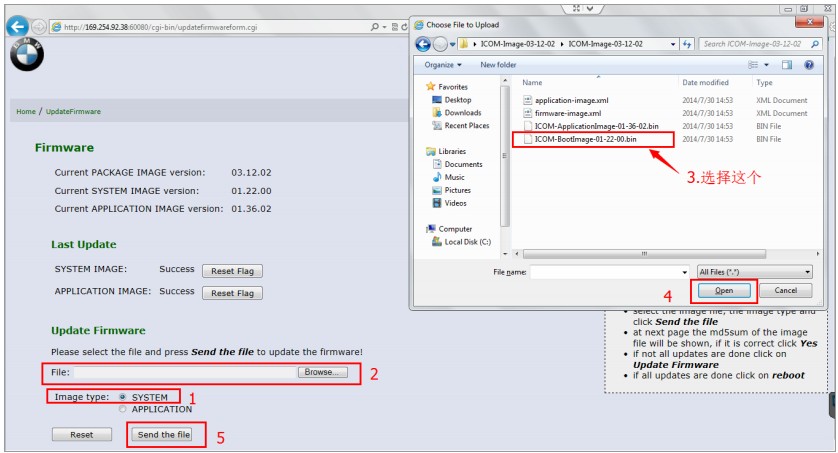Select ICOM-ApplicationImage-01-36-02.bin file
This screenshot has height=453, width=838.
[591, 126]
